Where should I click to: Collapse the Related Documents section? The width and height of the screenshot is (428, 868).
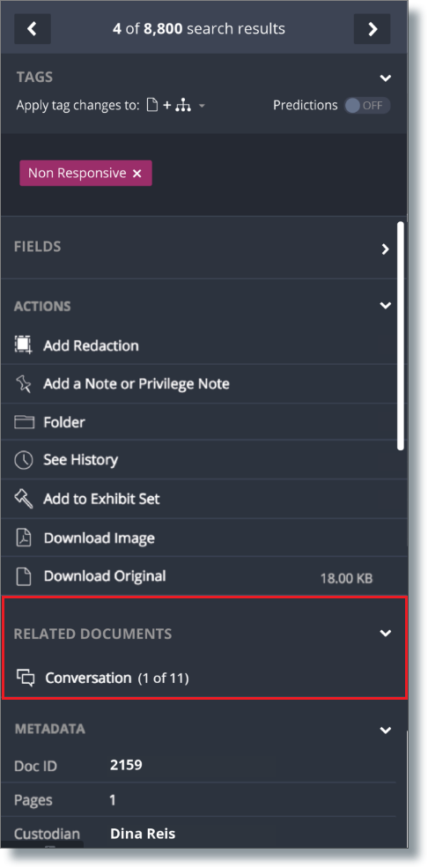point(386,634)
